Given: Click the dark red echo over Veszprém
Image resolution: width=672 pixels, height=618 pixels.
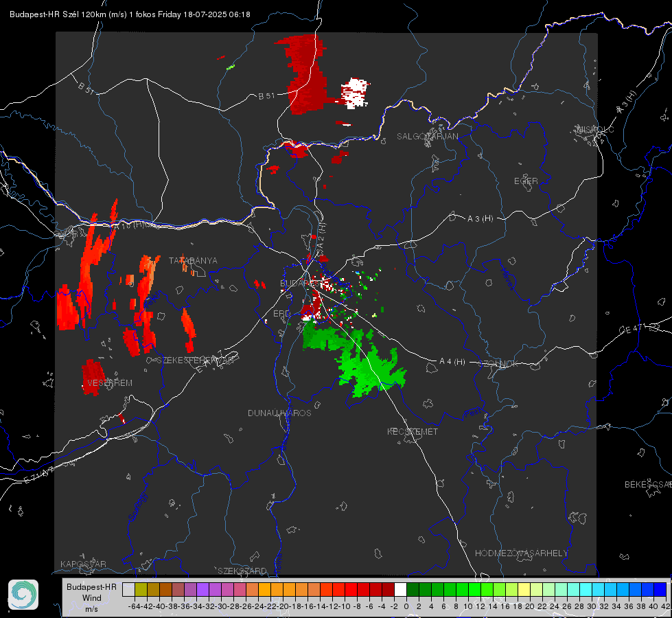Looking at the screenshot, I should (x=93, y=376).
